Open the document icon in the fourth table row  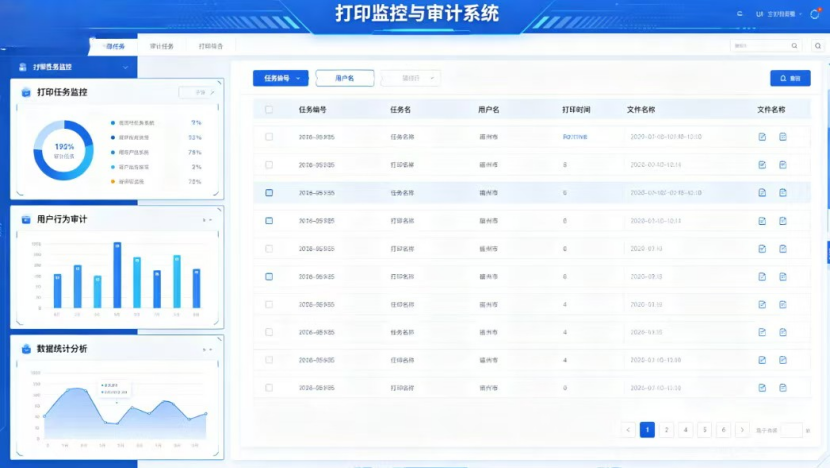[783, 221]
